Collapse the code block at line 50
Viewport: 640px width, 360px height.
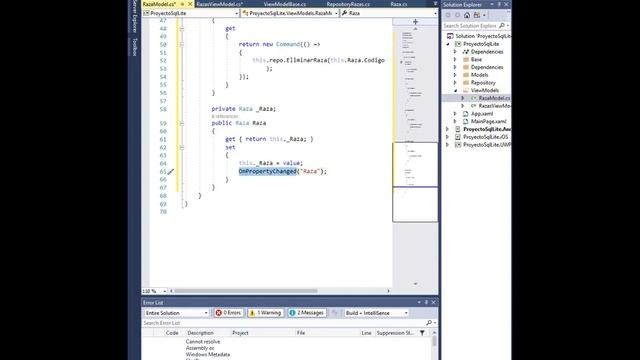point(182,44)
